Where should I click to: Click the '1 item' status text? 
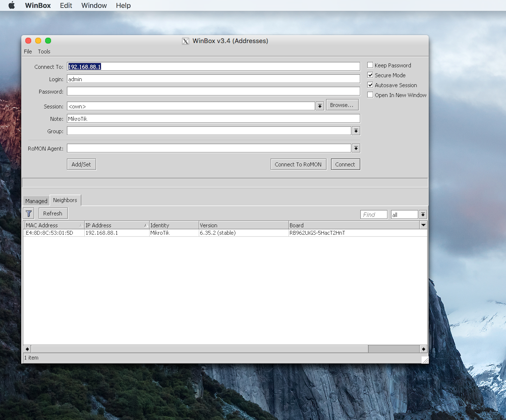[31, 358]
